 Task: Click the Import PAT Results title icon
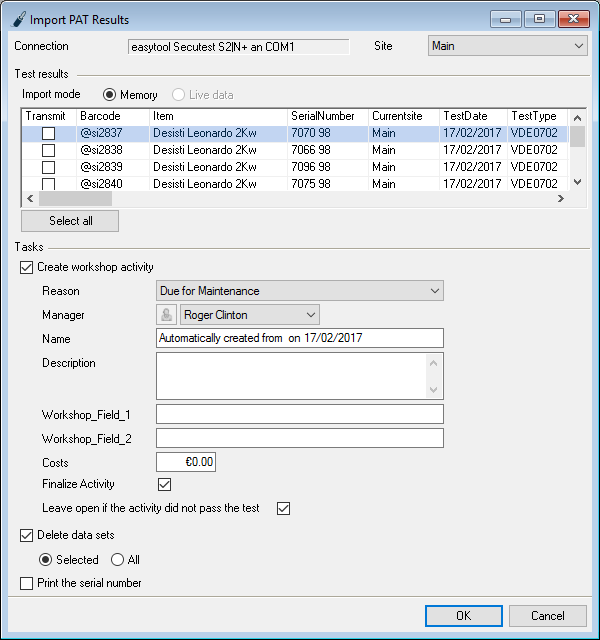(x=17, y=19)
